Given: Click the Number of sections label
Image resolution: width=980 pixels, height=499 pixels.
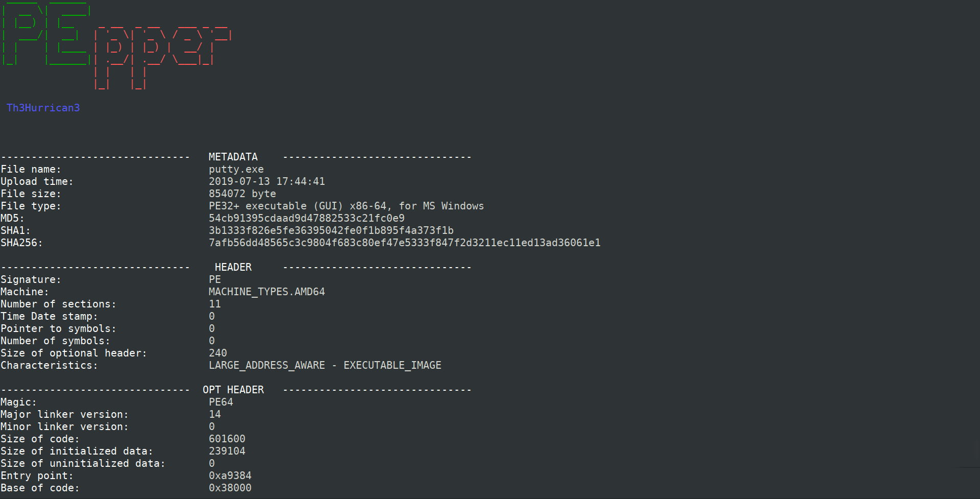Looking at the screenshot, I should coord(58,304).
